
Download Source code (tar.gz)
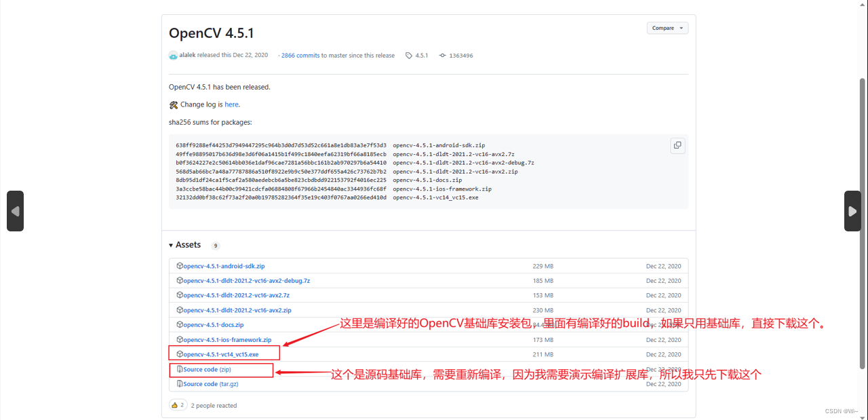(210, 384)
